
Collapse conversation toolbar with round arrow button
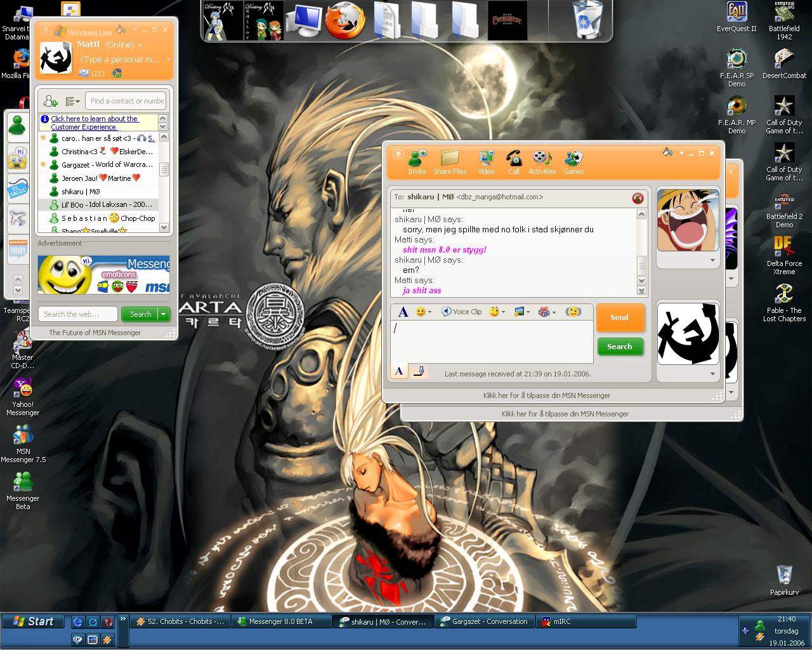pos(398,154)
